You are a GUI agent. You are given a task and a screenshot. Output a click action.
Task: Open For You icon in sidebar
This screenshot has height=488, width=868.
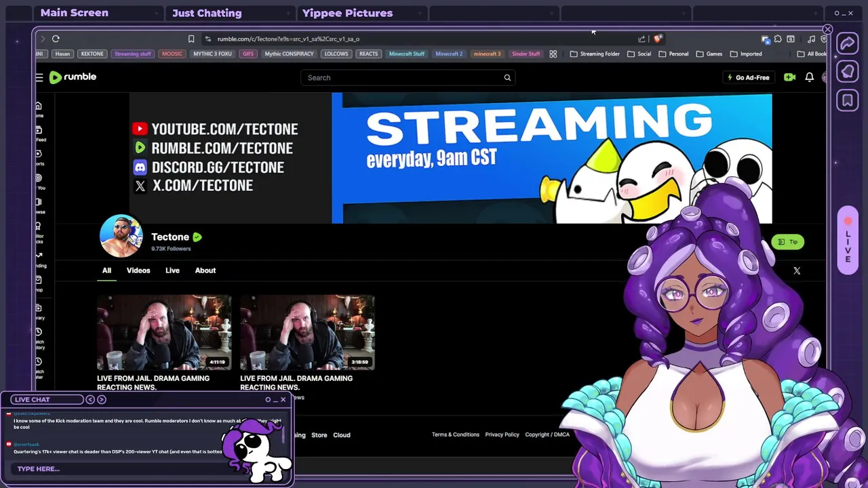tap(39, 178)
